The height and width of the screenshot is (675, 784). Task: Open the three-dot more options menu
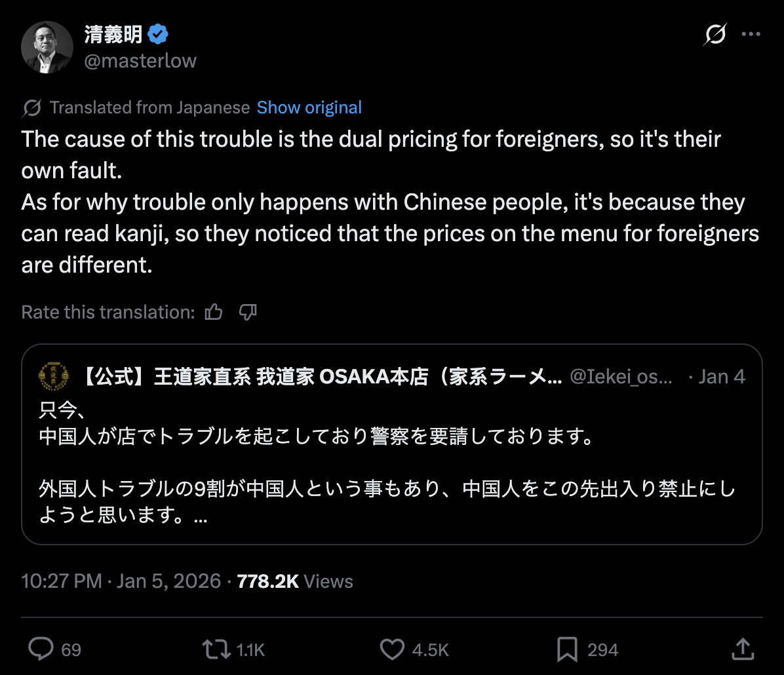click(x=751, y=35)
